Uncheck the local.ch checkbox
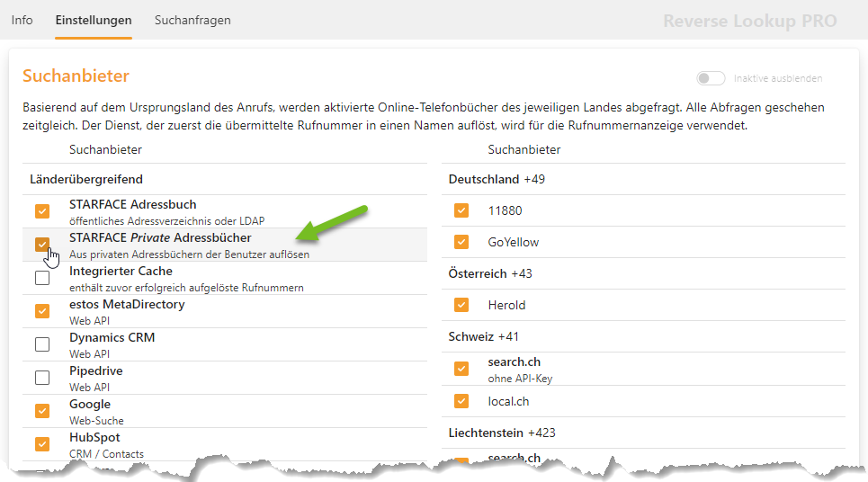 tap(461, 401)
